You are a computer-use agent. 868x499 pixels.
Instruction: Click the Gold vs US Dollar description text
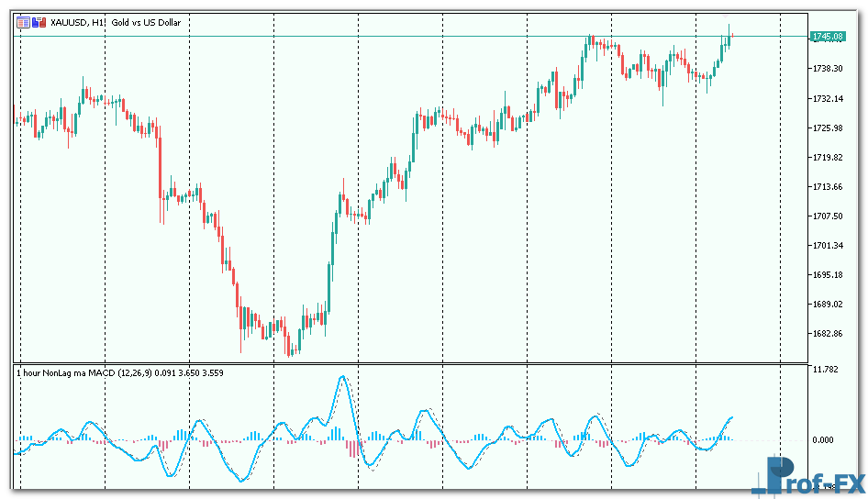pos(147,22)
